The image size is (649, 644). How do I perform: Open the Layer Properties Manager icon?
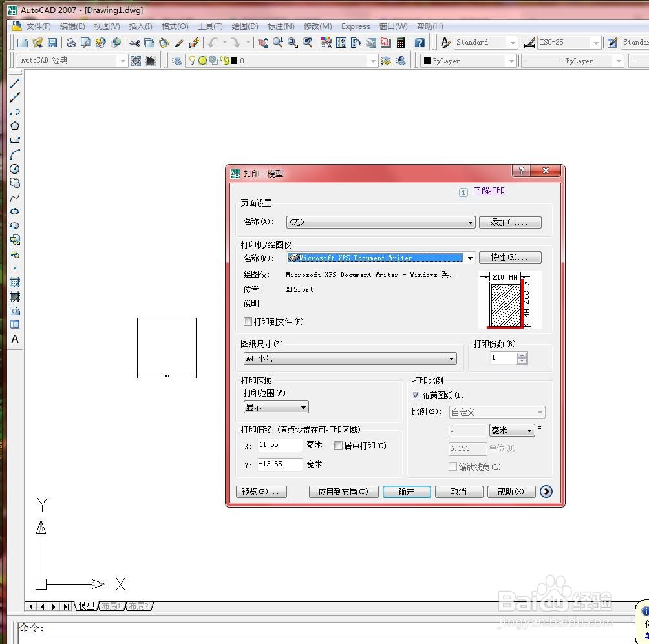[x=177, y=61]
